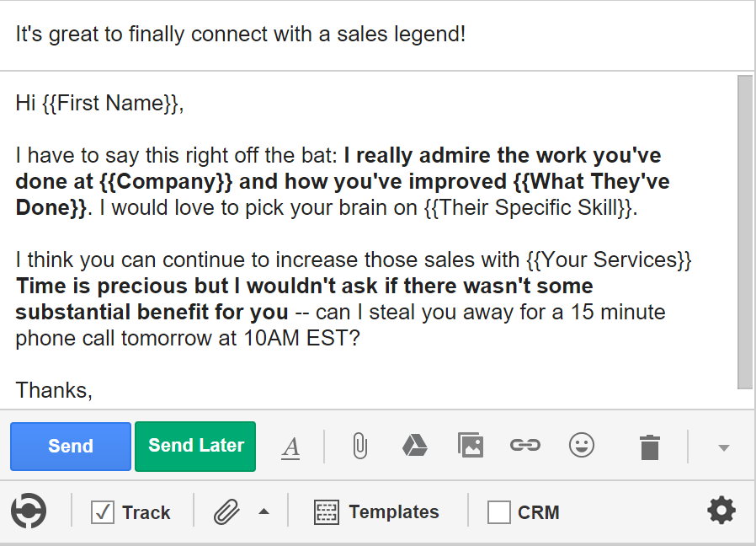Expand the tracked attachment options arrow
Screen dimensions: 756x546
(x=264, y=511)
